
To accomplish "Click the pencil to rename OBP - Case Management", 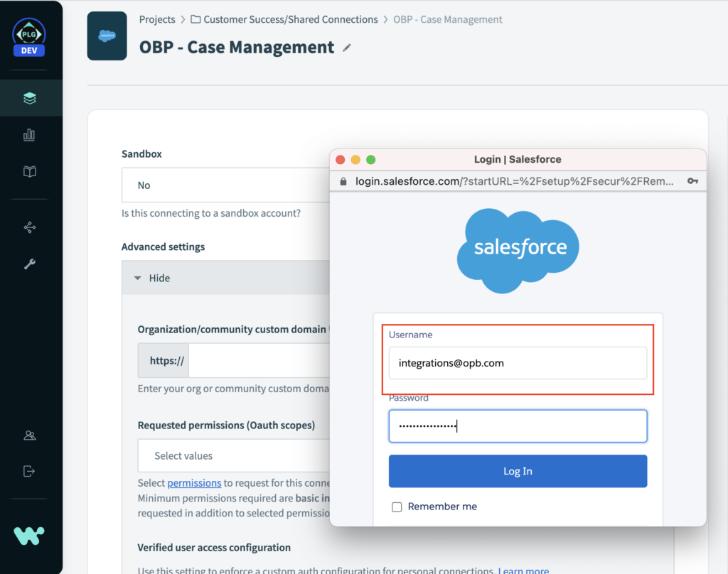I will pyautogui.click(x=346, y=47).
